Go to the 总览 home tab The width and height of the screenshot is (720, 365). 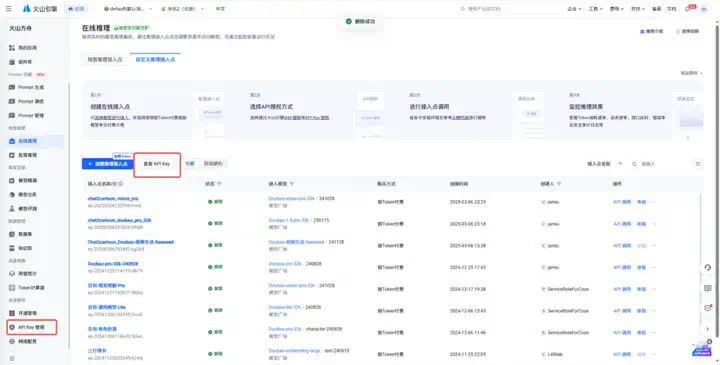[76, 9]
